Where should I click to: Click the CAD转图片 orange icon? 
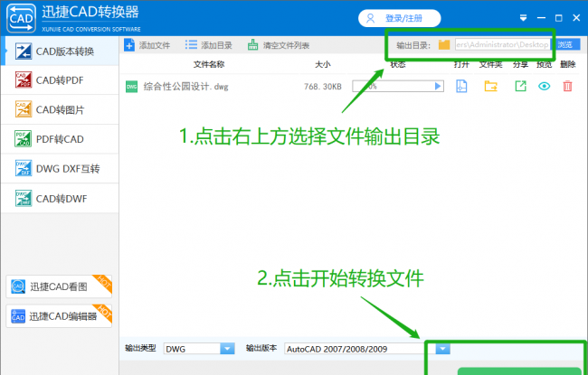pos(24,109)
